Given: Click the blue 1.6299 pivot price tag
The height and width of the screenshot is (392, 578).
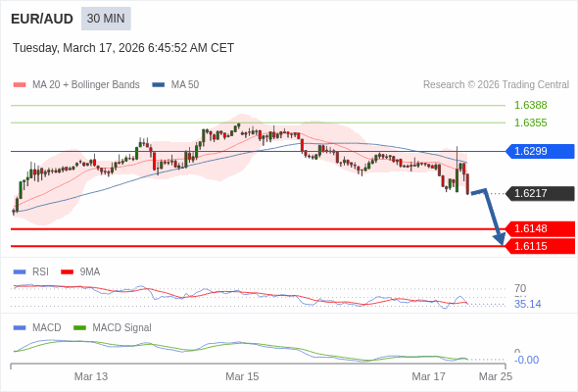Looking at the screenshot, I should click(x=540, y=151).
